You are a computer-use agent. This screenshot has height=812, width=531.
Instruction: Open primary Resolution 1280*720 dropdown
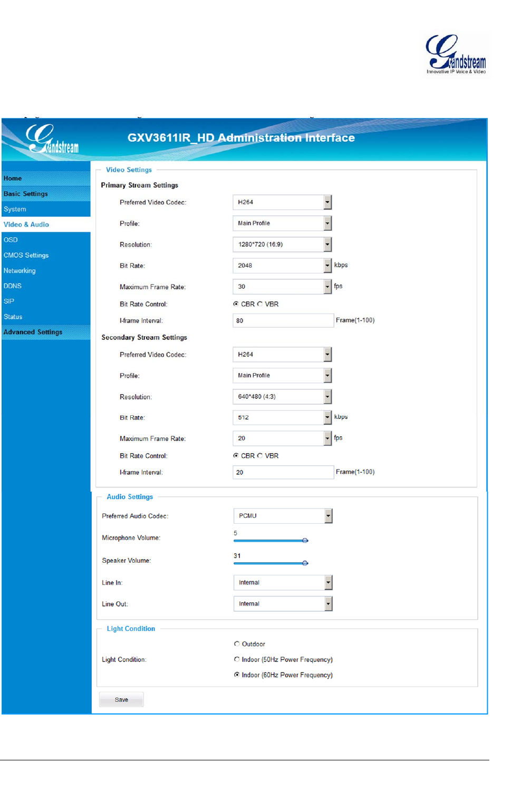tap(282, 244)
